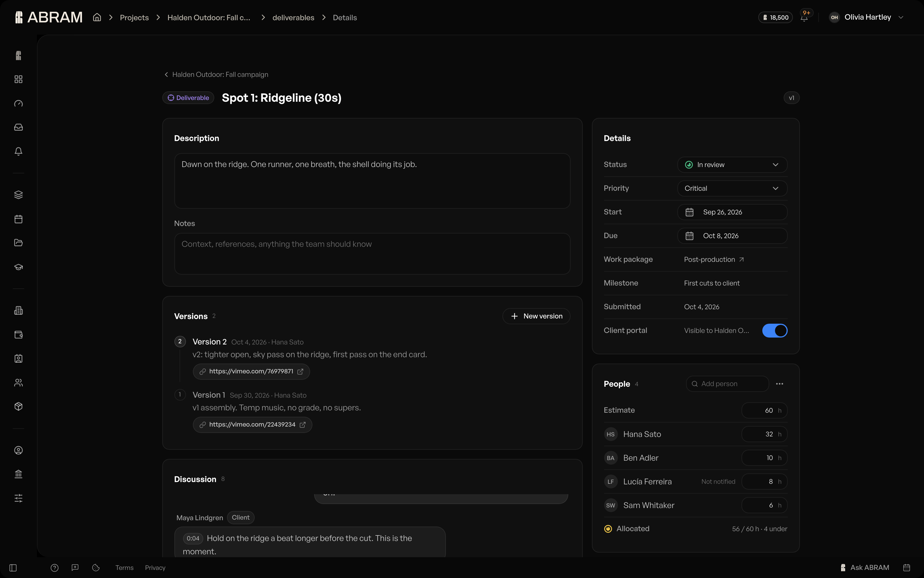Open the folder icon in sidebar

pyautogui.click(x=18, y=243)
